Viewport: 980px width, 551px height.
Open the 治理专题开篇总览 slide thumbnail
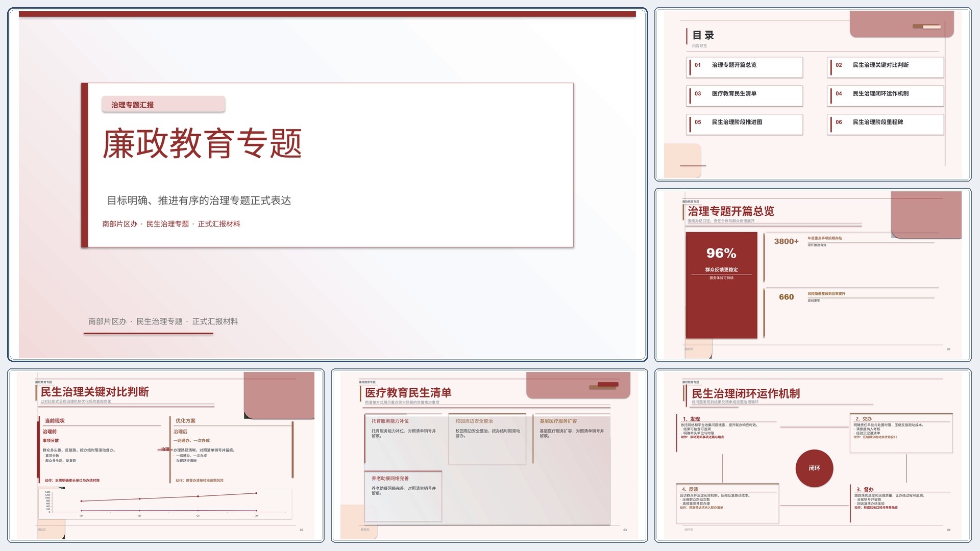[x=813, y=275]
